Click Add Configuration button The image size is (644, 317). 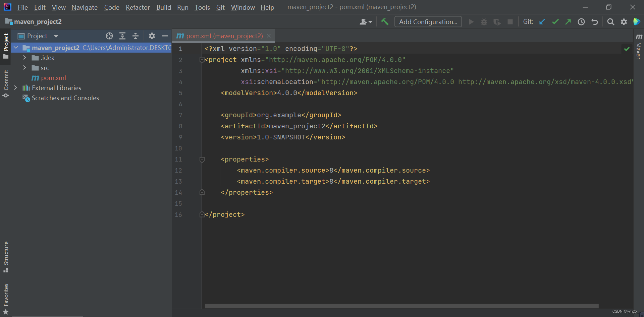[428, 22]
